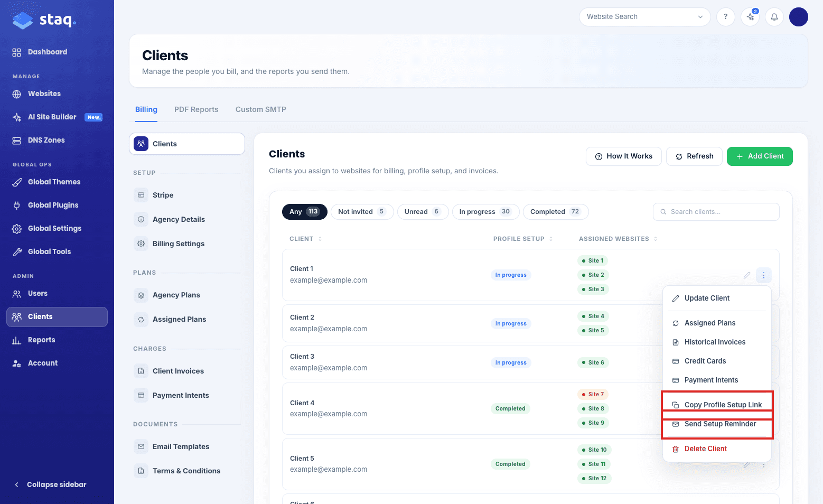
Task: Click the staq logo
Action: tap(44, 20)
